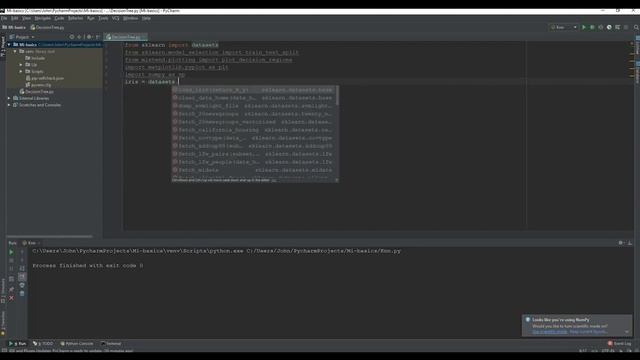This screenshot has height=360, width=640.
Task: Click the Run button in bottom bar
Action: point(18,344)
